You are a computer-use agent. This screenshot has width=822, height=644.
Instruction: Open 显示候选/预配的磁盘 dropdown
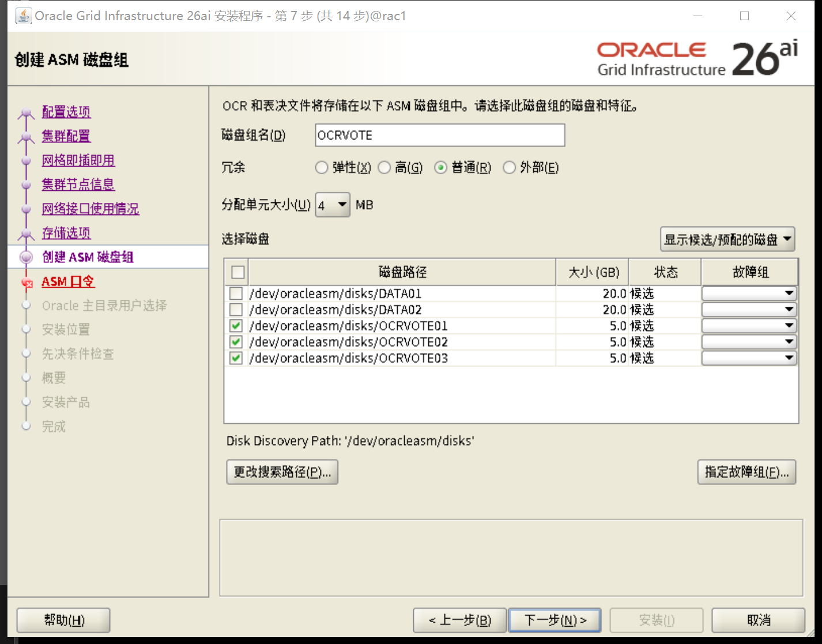(x=727, y=239)
